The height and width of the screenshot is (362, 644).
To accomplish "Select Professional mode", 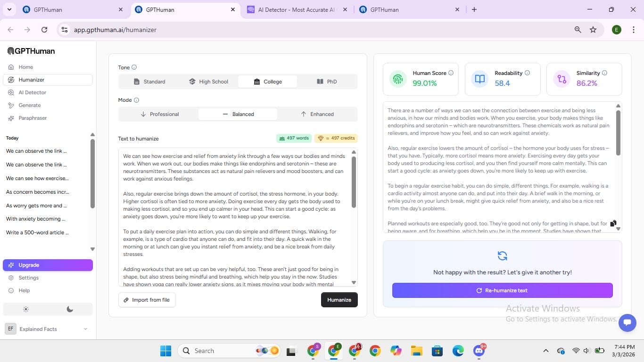I will click(159, 114).
